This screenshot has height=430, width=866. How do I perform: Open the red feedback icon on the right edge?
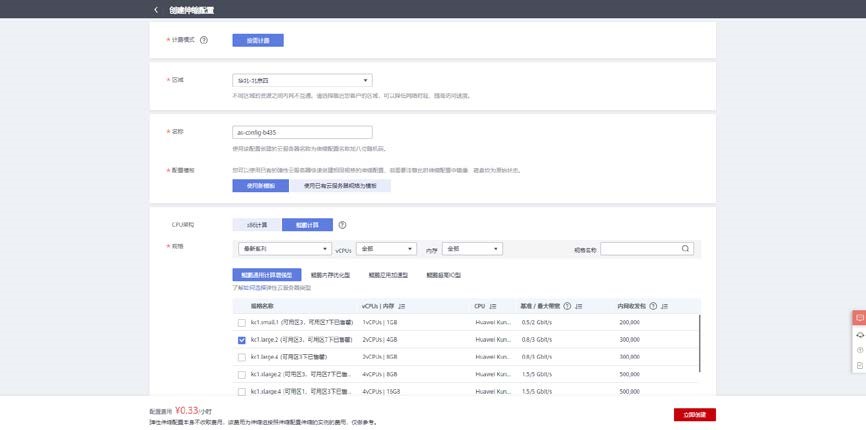859,318
